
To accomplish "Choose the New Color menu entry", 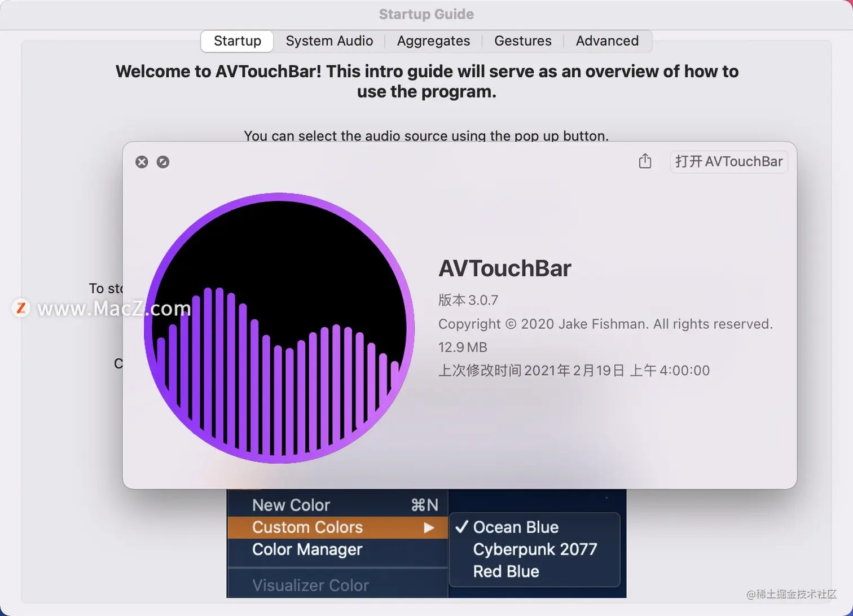I will coord(337,505).
